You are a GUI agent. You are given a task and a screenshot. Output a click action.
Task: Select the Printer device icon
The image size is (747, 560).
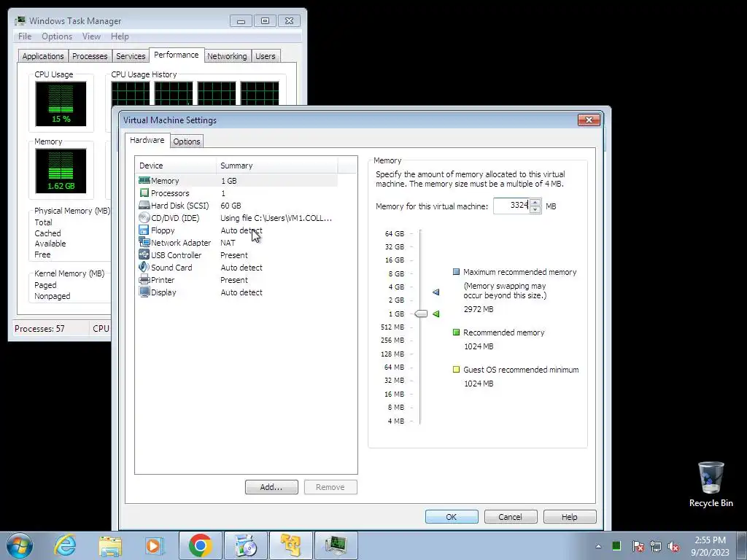click(144, 279)
